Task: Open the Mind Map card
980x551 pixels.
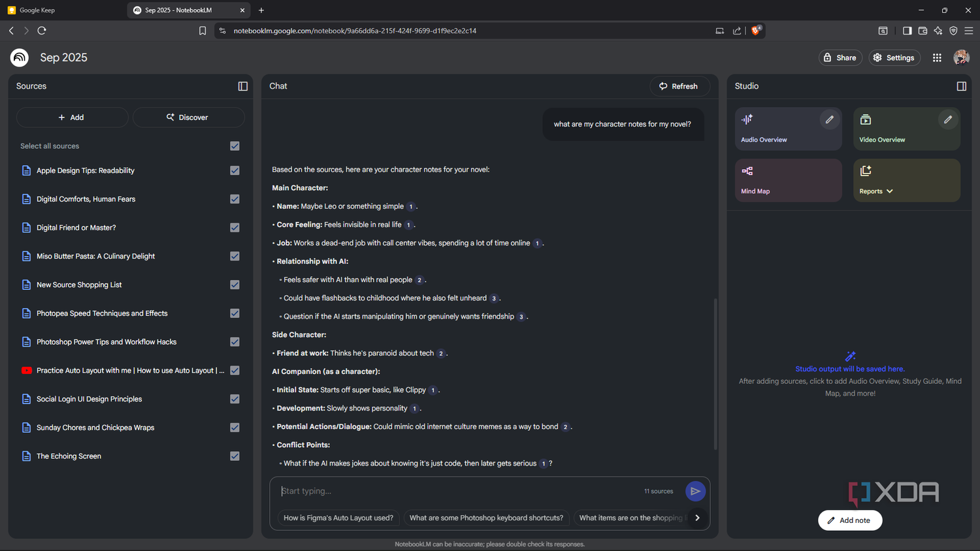Action: (788, 180)
